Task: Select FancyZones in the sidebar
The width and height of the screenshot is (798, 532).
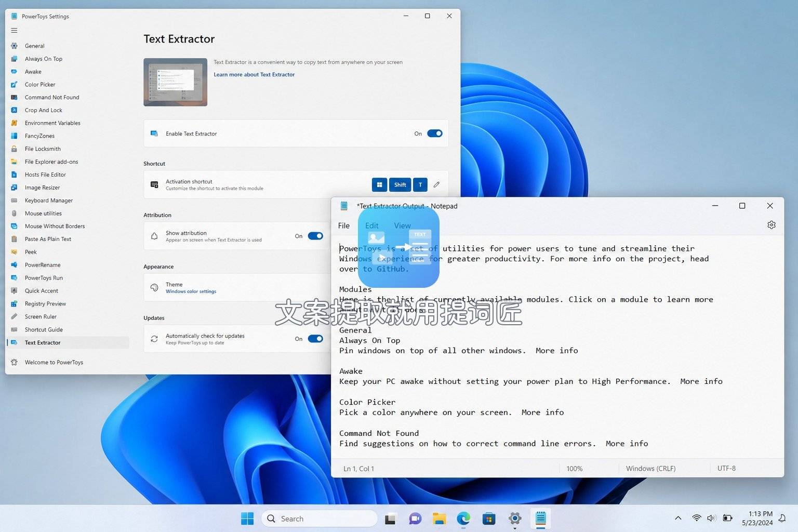Action: tap(39, 136)
